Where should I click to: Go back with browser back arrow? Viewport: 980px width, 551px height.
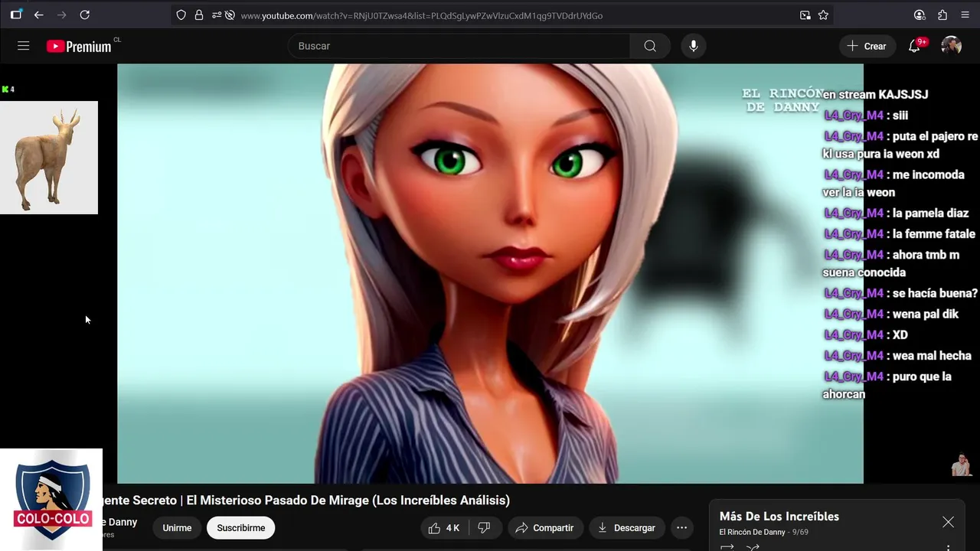(x=39, y=15)
